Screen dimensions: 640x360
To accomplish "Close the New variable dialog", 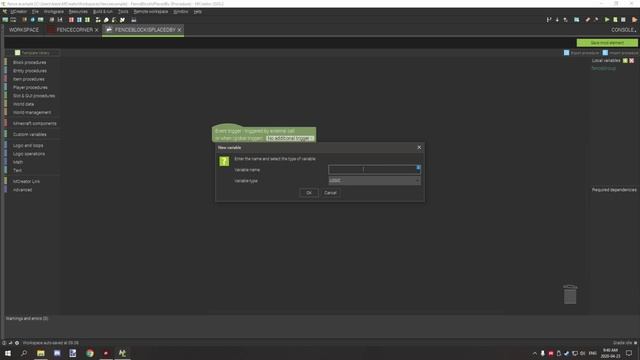I will coord(419,147).
